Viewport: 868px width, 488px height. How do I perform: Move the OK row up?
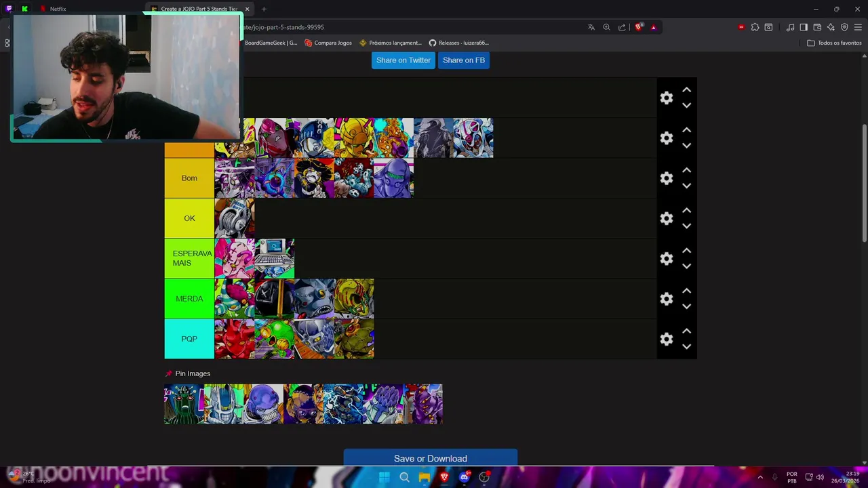tap(686, 210)
